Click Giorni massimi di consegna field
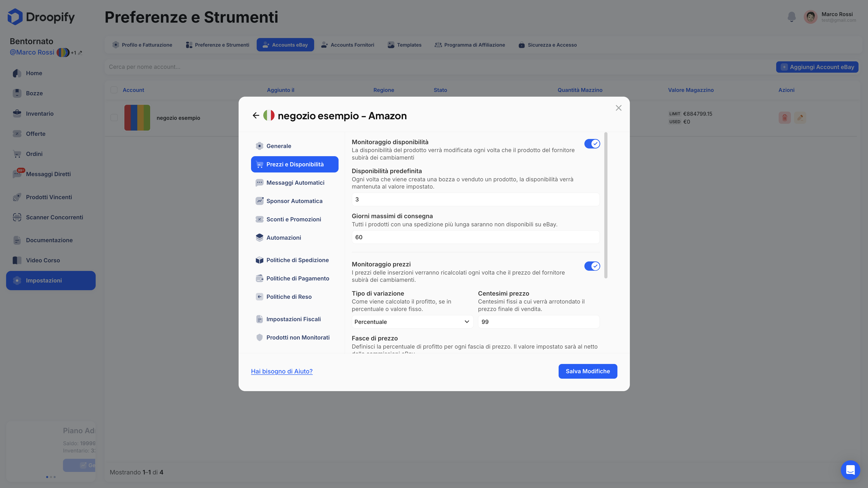This screenshot has width=868, height=488. pyautogui.click(x=475, y=237)
